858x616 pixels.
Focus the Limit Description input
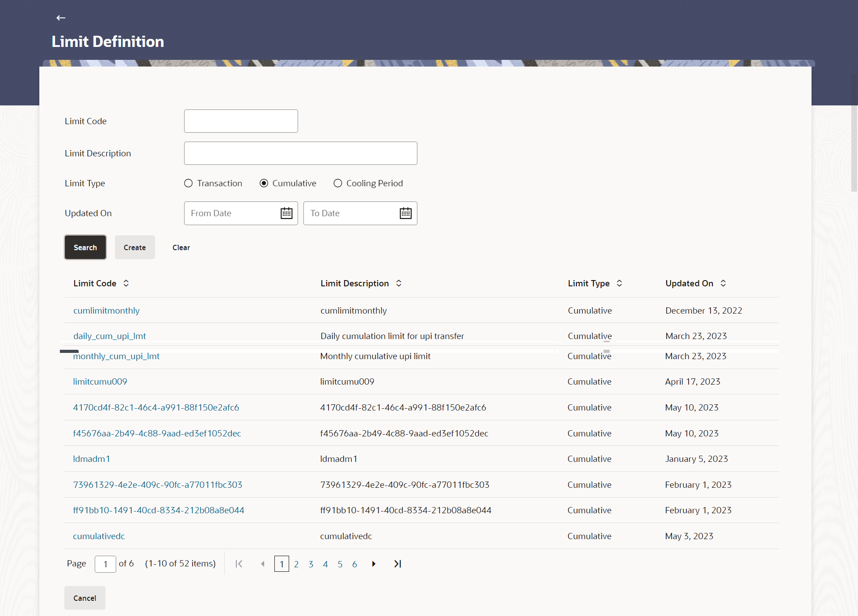pyautogui.click(x=300, y=153)
